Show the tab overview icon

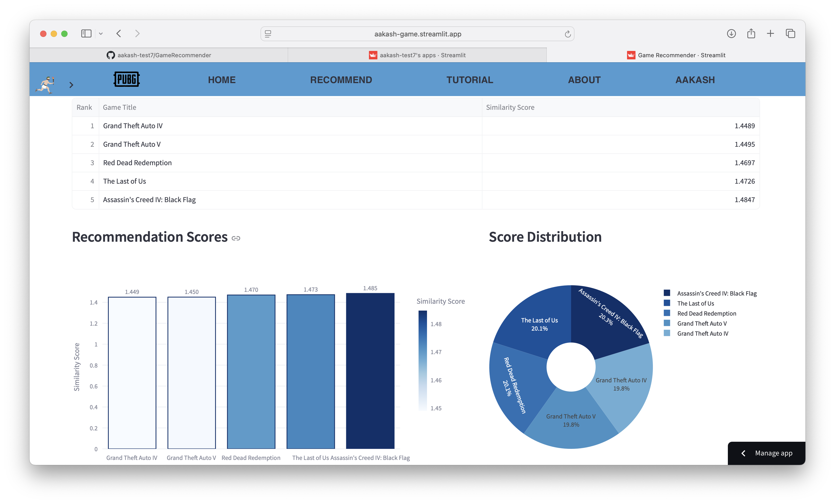(790, 34)
